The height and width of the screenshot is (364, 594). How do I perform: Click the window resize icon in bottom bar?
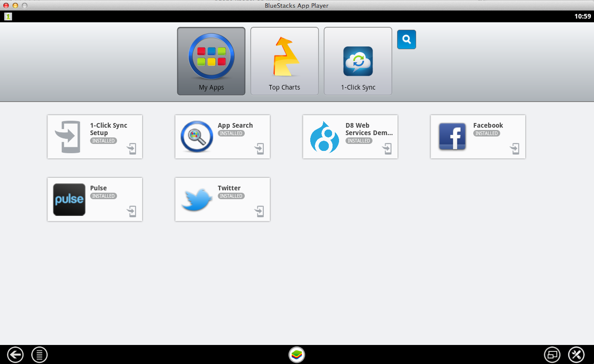[552, 355]
